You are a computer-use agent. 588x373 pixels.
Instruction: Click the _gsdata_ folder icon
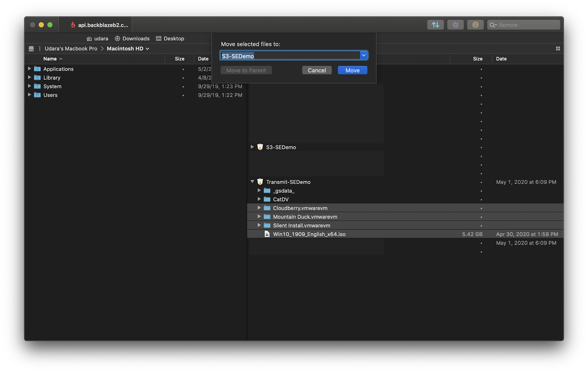pyautogui.click(x=267, y=191)
